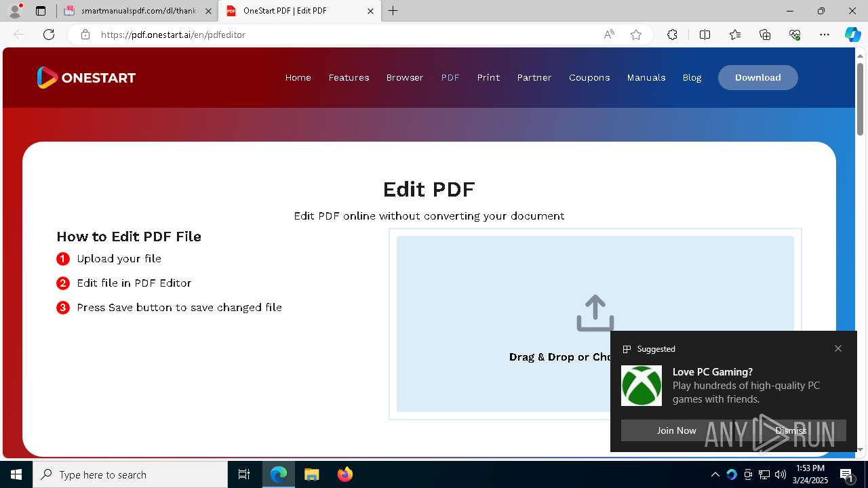
Task: Click the OneStart logo
Action: pos(86,77)
